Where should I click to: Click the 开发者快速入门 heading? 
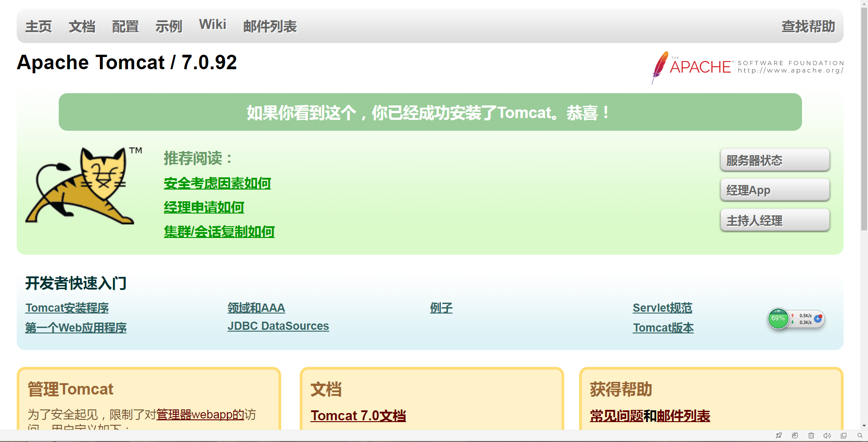click(76, 283)
